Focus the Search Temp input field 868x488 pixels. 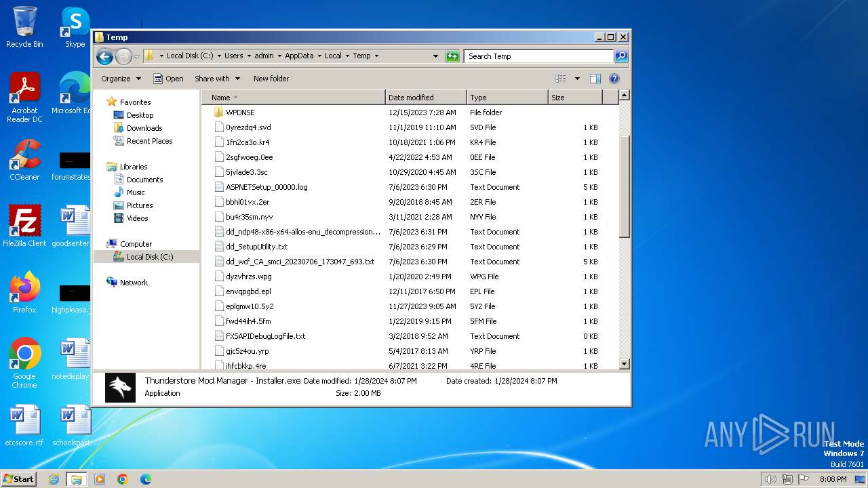pos(538,56)
